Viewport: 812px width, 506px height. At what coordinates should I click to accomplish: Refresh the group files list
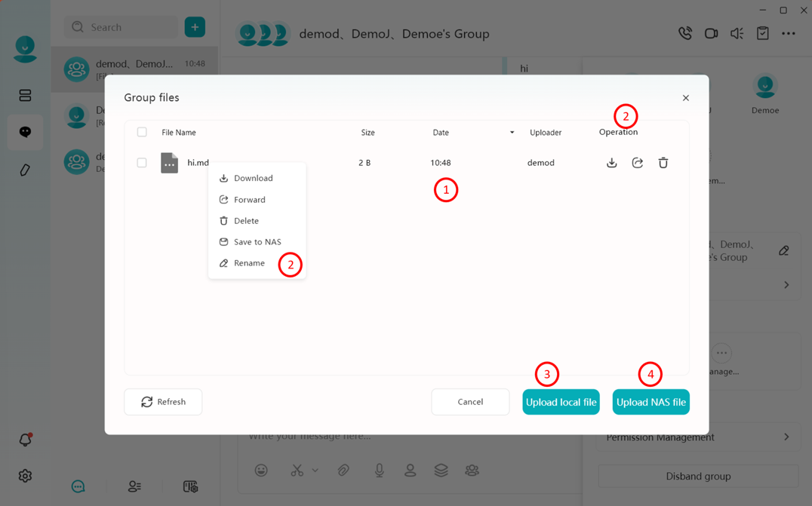coord(163,401)
